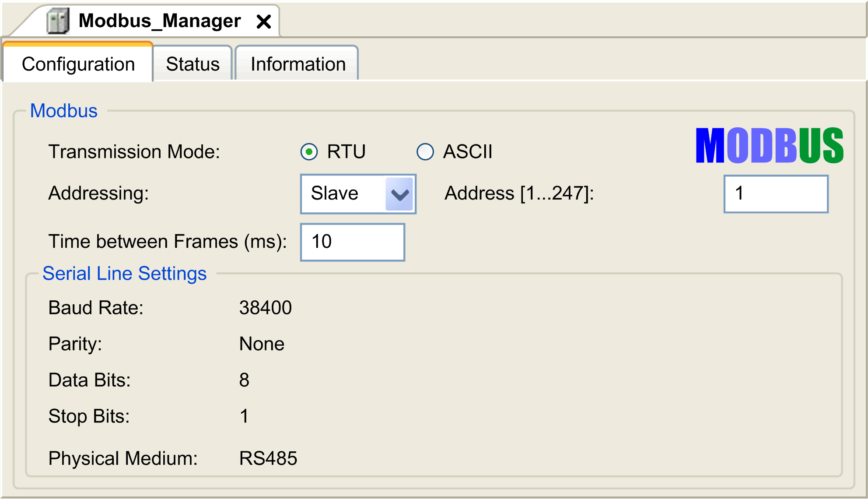868x499 pixels.
Task: Switch to the Status tab
Action: click(192, 64)
